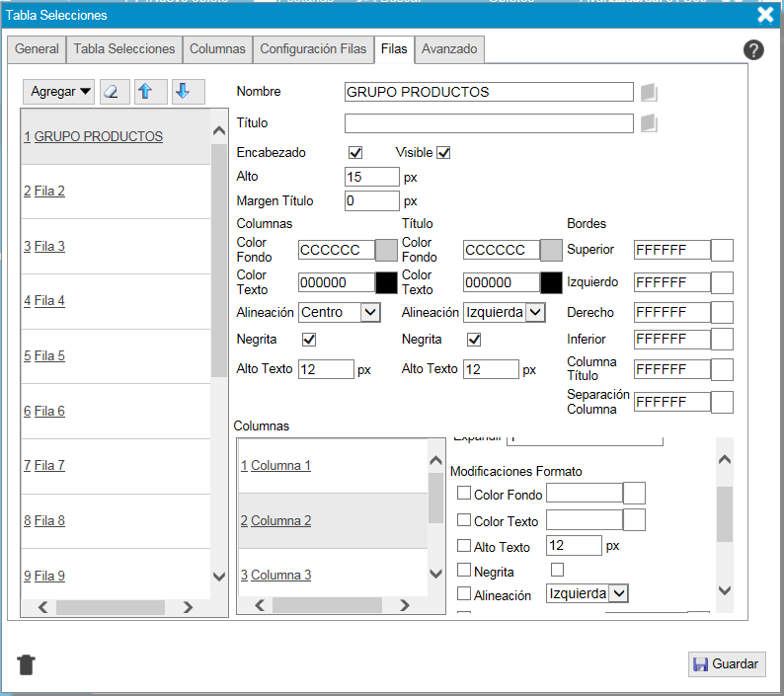Enable Color Fondo format modification checkbox
This screenshot has width=784, height=696.
(464, 494)
